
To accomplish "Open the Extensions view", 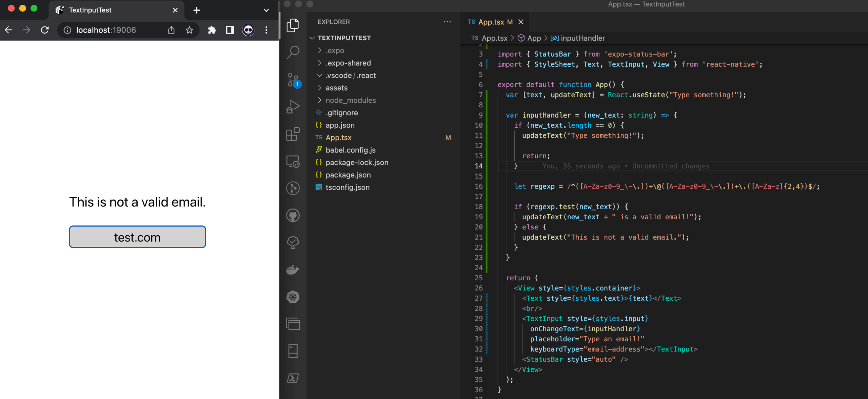I will coord(293,134).
